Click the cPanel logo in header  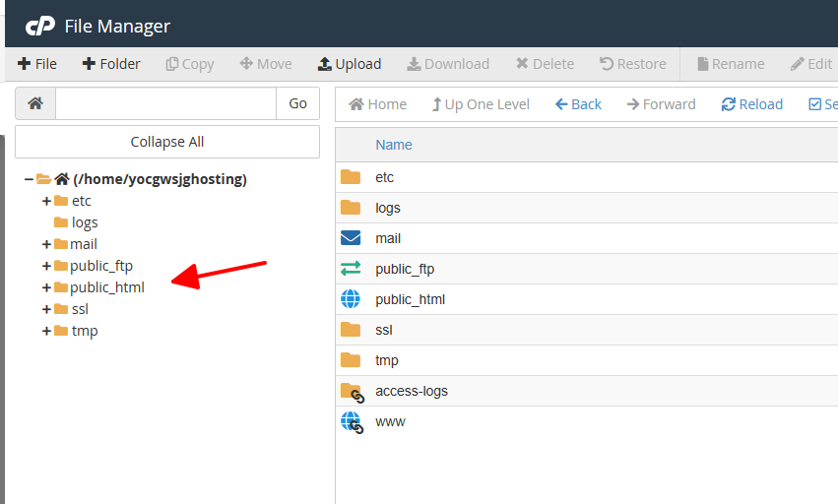(39, 26)
